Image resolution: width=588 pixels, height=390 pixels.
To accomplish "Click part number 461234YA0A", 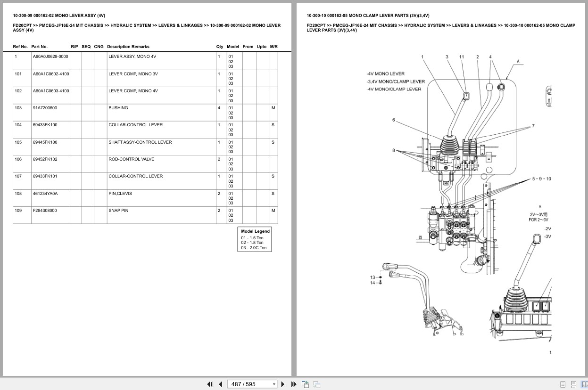I will 45,194.
